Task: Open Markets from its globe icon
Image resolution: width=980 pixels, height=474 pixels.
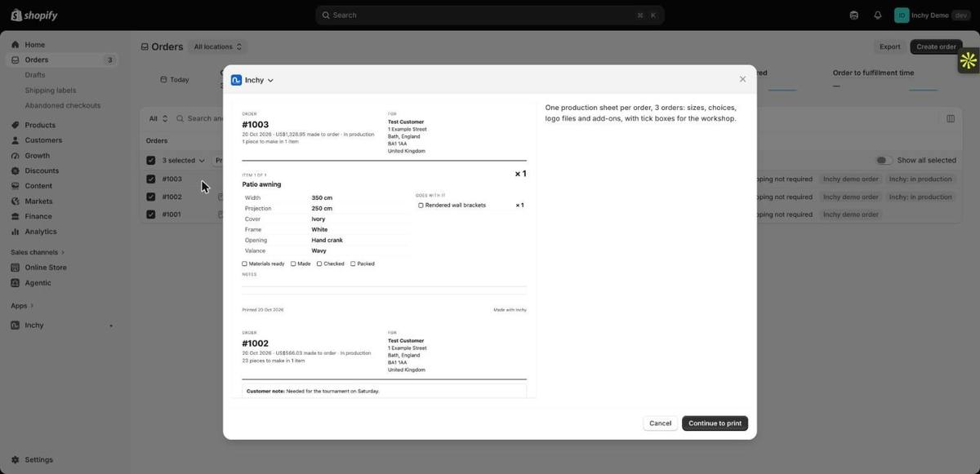Action: coord(15,202)
